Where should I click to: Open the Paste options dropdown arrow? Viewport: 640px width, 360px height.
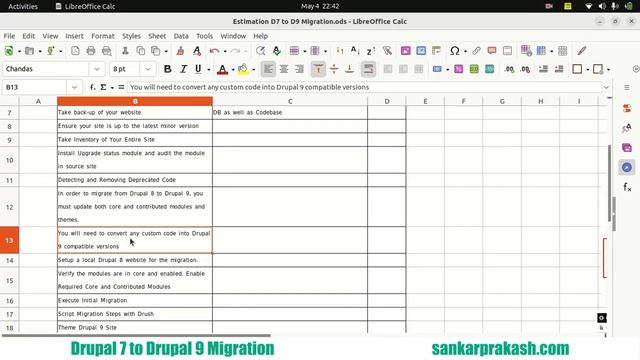tap(166, 51)
